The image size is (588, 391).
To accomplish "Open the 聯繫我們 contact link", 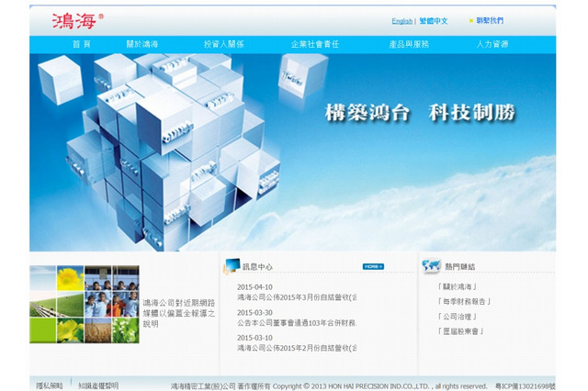I will (x=490, y=20).
